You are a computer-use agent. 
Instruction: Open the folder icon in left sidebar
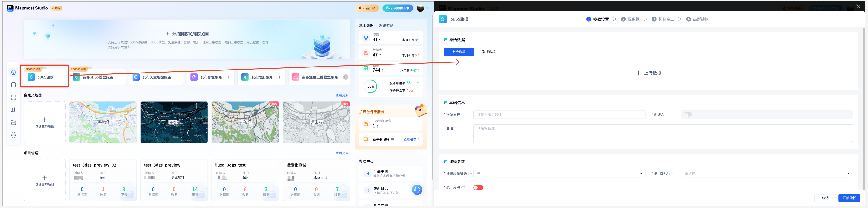[x=13, y=123]
